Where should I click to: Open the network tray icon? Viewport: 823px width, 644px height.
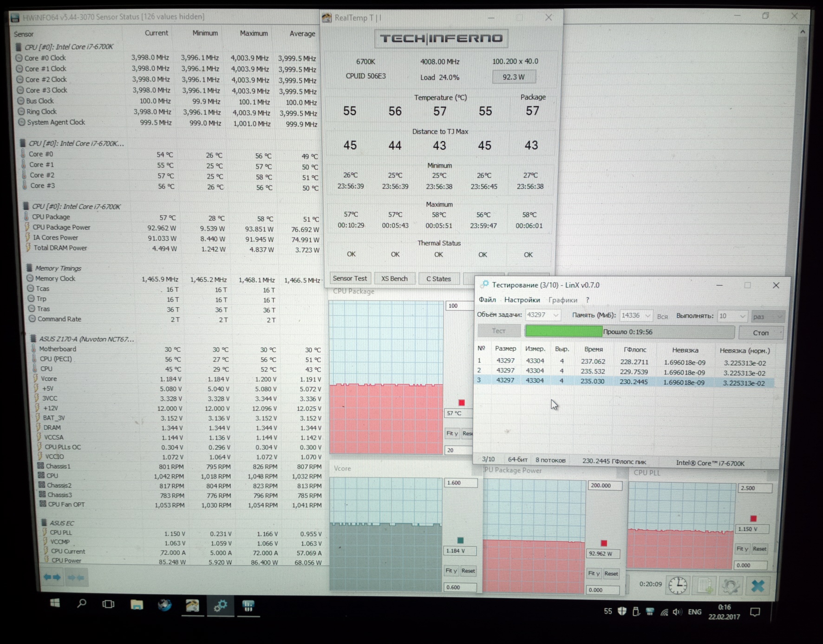point(664,612)
